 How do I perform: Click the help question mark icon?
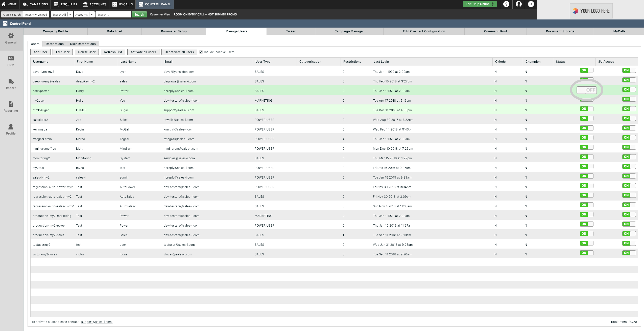[x=506, y=4]
